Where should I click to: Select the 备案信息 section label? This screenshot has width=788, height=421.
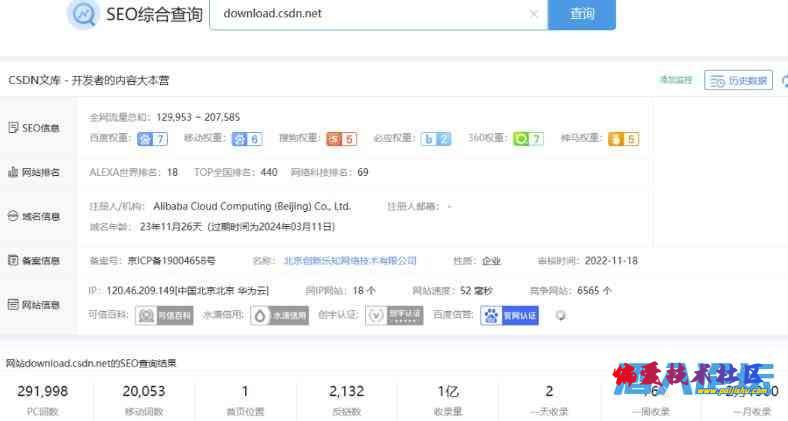pos(35,261)
